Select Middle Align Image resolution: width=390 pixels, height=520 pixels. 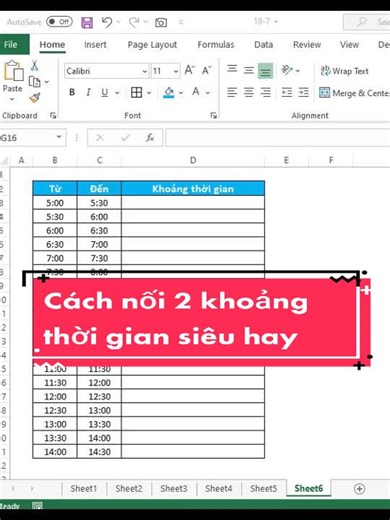tap(249, 70)
